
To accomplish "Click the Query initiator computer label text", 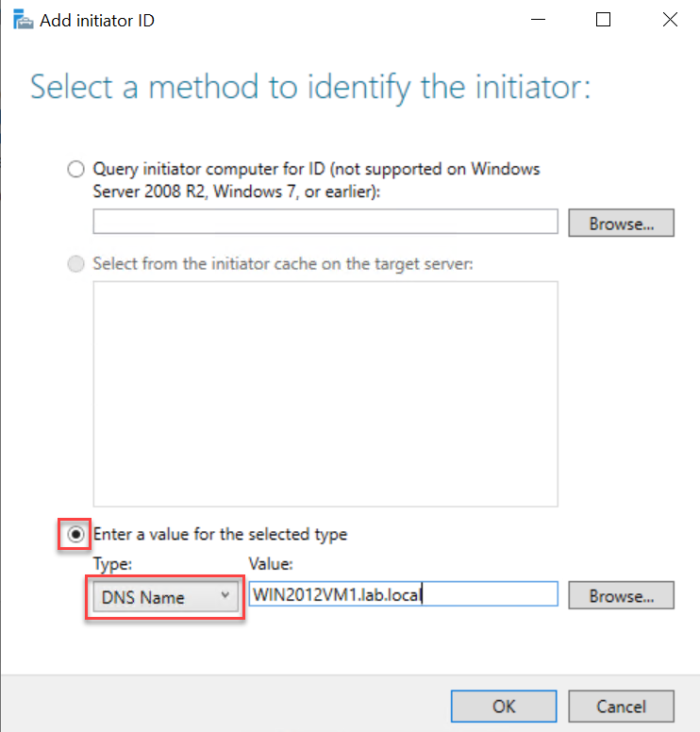I will point(316,180).
